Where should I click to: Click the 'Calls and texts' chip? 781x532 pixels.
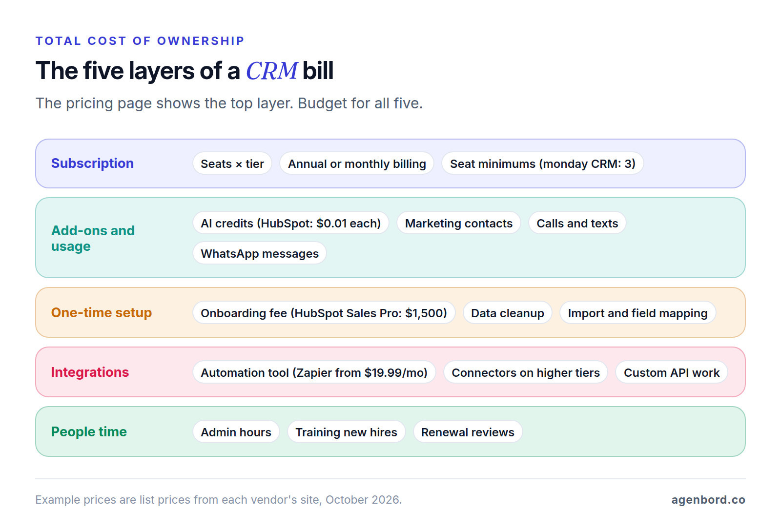(577, 223)
